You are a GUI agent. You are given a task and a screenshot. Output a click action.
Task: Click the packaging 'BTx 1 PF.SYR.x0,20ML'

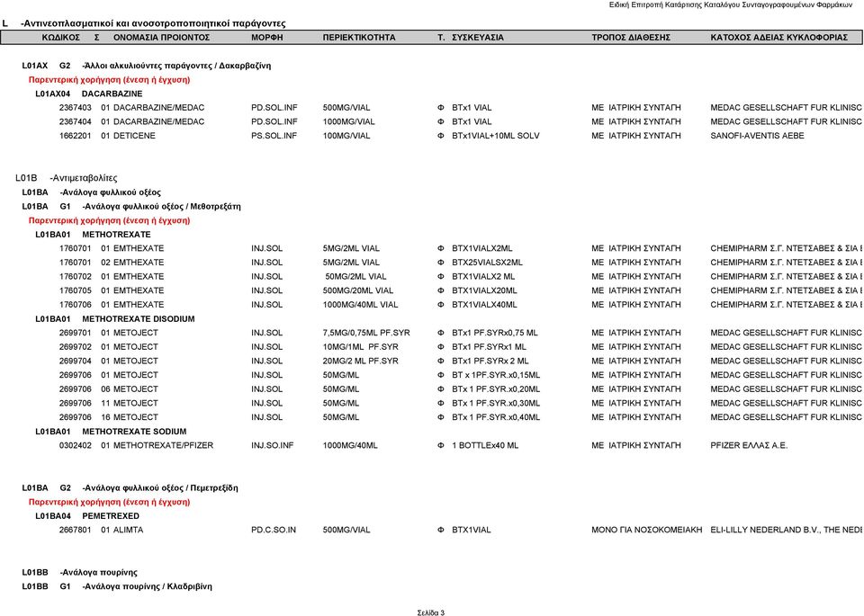pyautogui.click(x=496, y=389)
